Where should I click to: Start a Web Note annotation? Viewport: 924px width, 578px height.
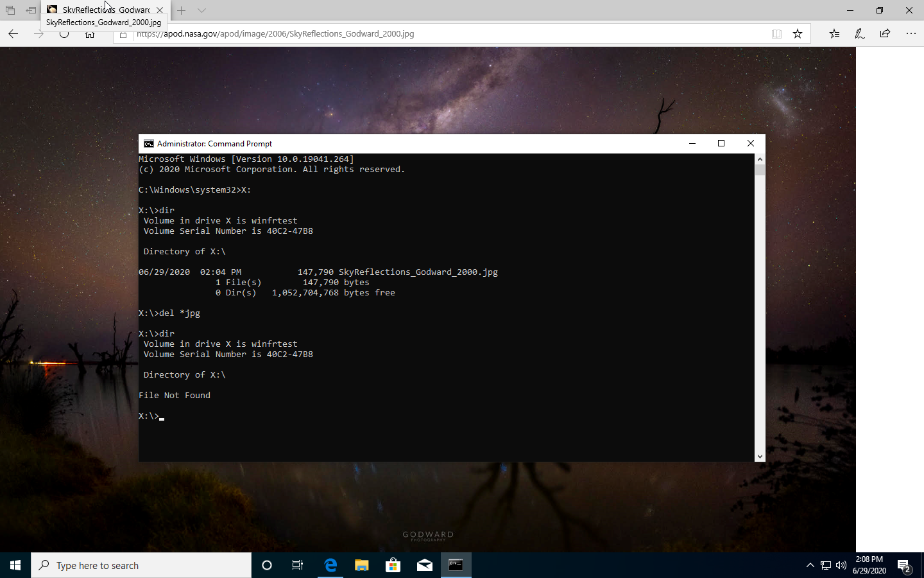click(x=859, y=33)
